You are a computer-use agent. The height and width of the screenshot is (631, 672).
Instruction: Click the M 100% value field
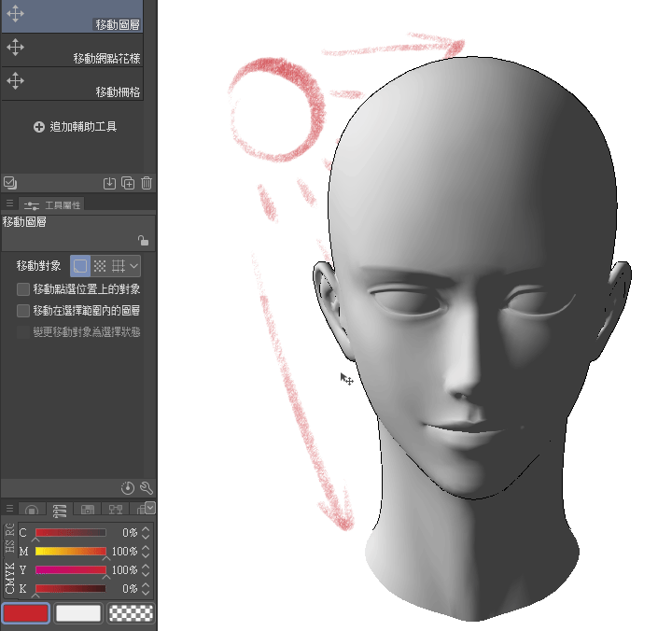click(x=125, y=552)
